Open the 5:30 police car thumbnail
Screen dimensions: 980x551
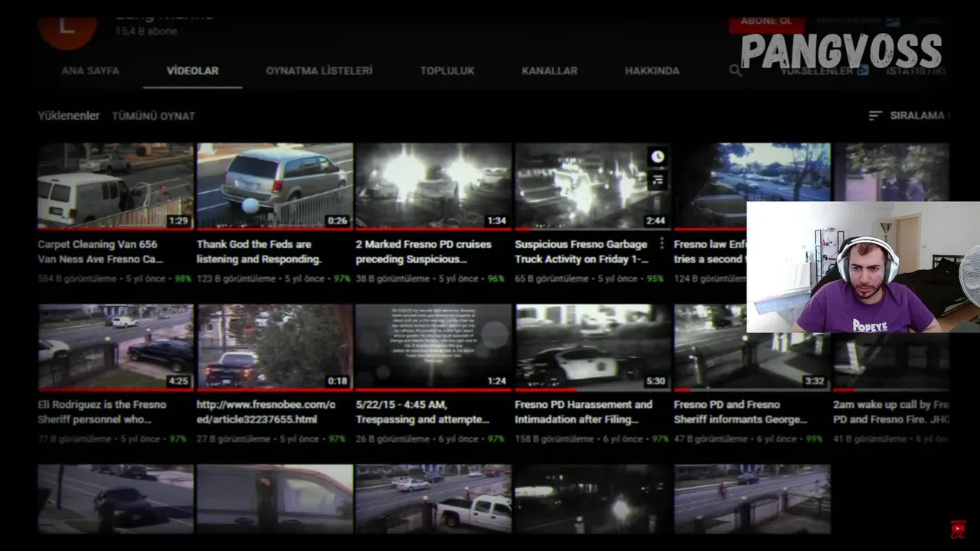click(593, 347)
